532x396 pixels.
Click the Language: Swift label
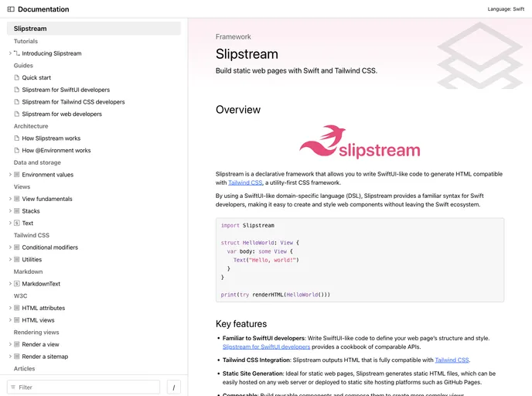(506, 9)
